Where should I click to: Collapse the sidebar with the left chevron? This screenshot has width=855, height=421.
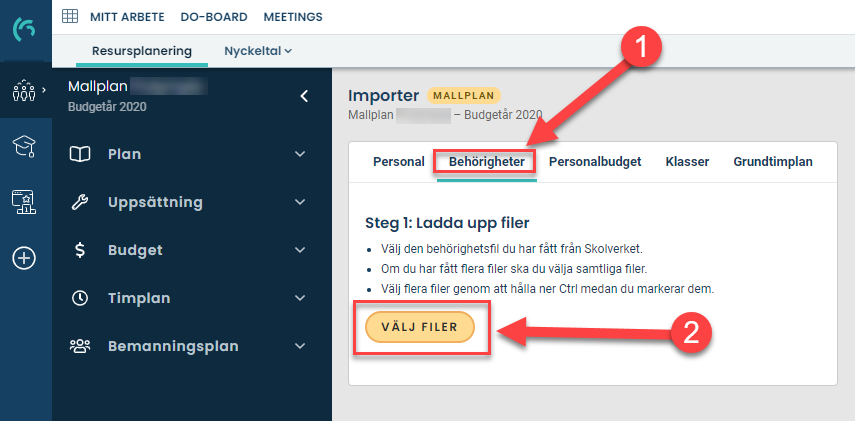[x=304, y=97]
